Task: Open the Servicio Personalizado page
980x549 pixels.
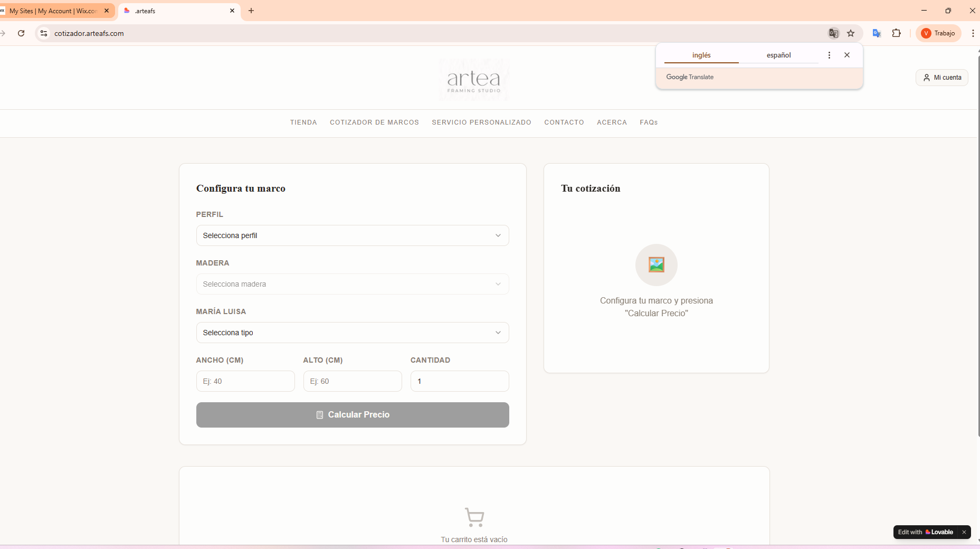Action: tap(481, 122)
